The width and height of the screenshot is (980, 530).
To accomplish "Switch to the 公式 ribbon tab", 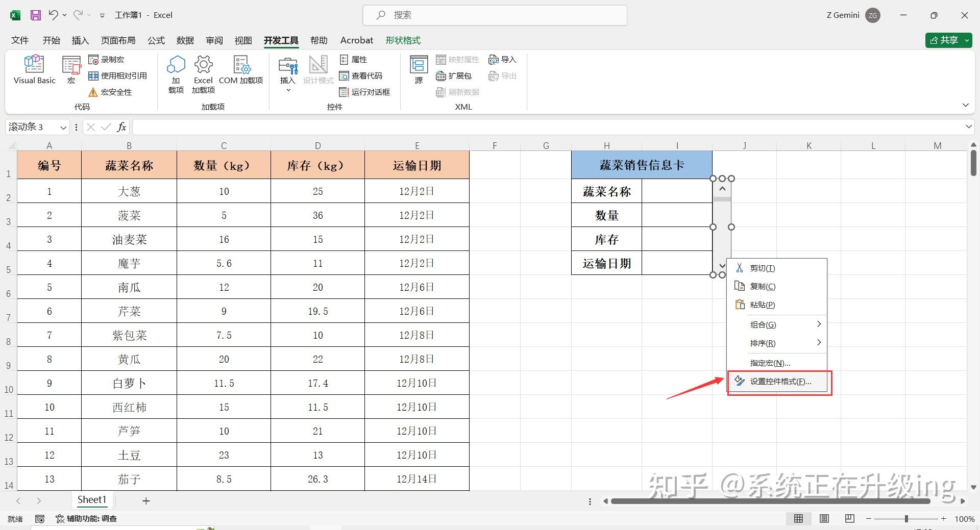I will pyautogui.click(x=156, y=40).
